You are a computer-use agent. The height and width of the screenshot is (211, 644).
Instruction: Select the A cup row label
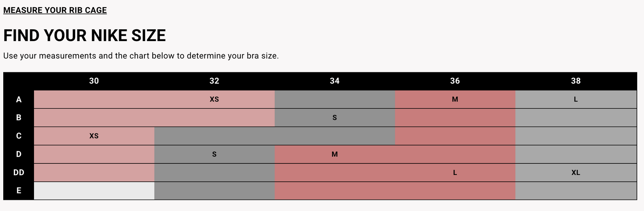point(19,99)
